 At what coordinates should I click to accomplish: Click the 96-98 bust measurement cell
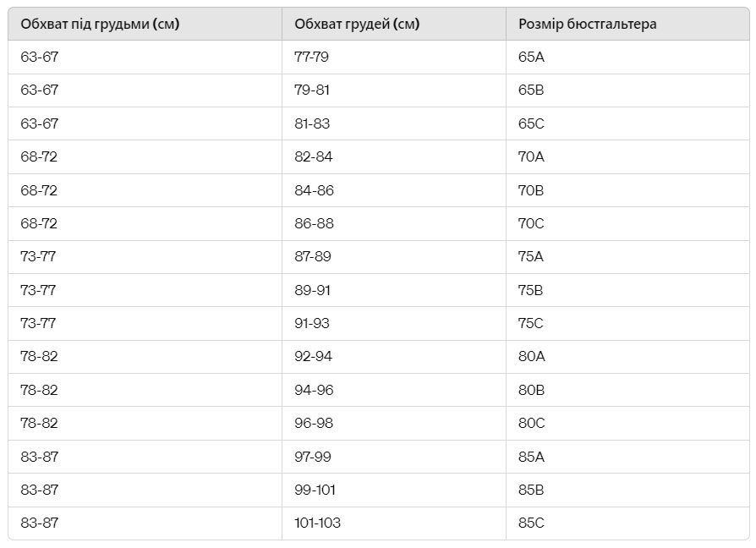click(x=314, y=423)
